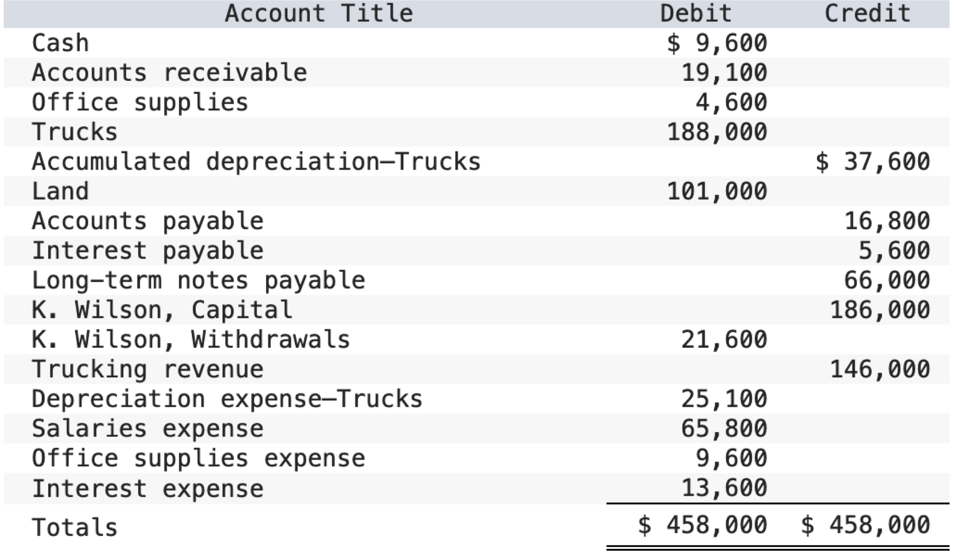Select the Accumulated depreciation—Trucks row

pos(256,161)
